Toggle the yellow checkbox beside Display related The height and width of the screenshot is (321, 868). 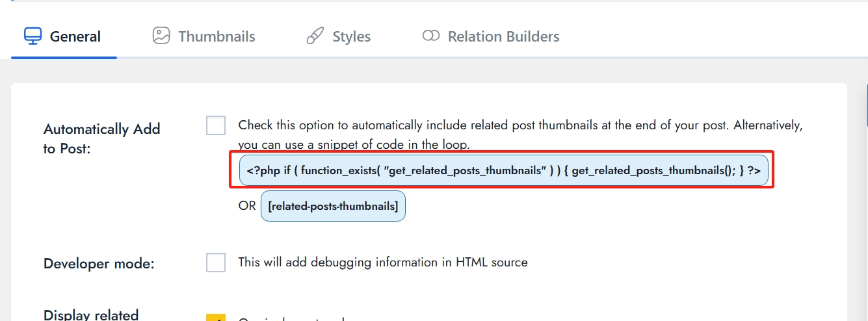point(216,317)
